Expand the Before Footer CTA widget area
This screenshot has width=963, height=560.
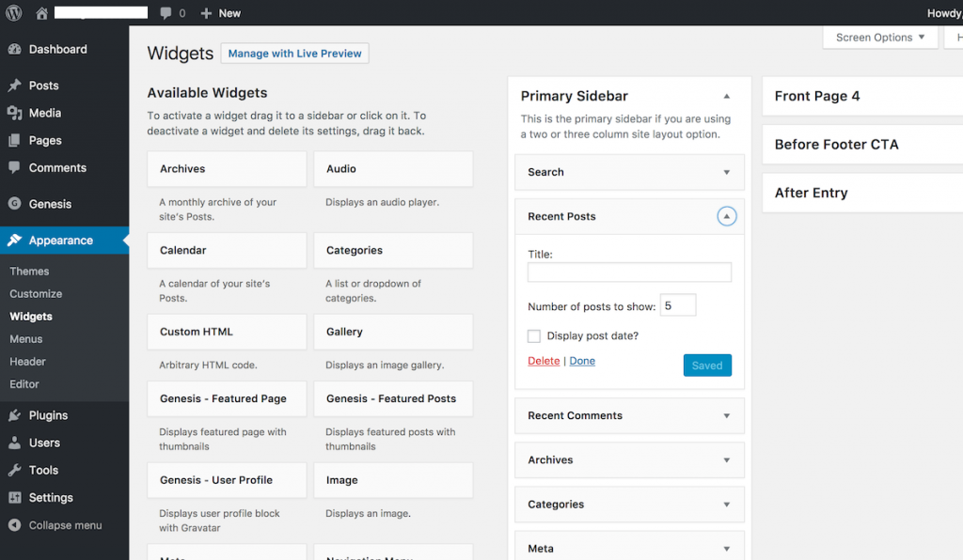click(x=862, y=145)
